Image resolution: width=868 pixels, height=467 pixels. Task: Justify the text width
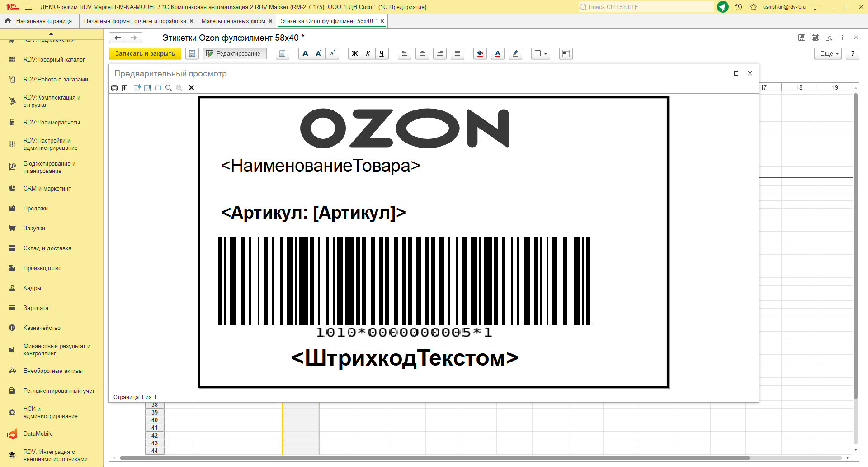(458, 53)
